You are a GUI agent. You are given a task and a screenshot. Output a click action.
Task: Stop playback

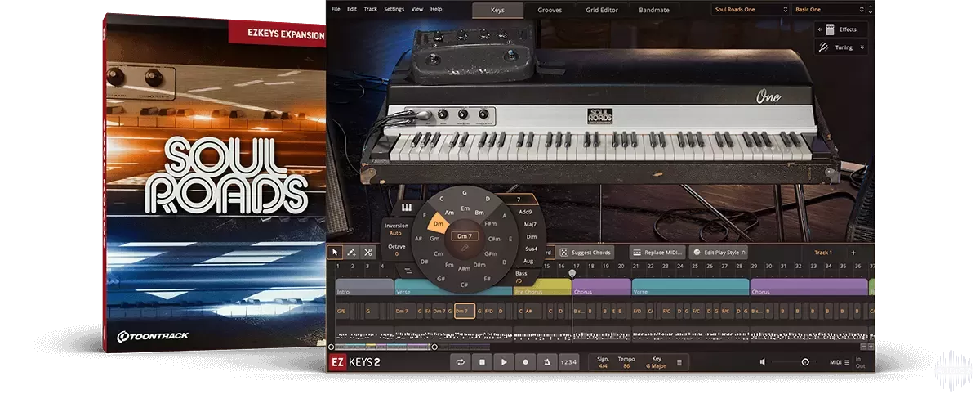482,361
